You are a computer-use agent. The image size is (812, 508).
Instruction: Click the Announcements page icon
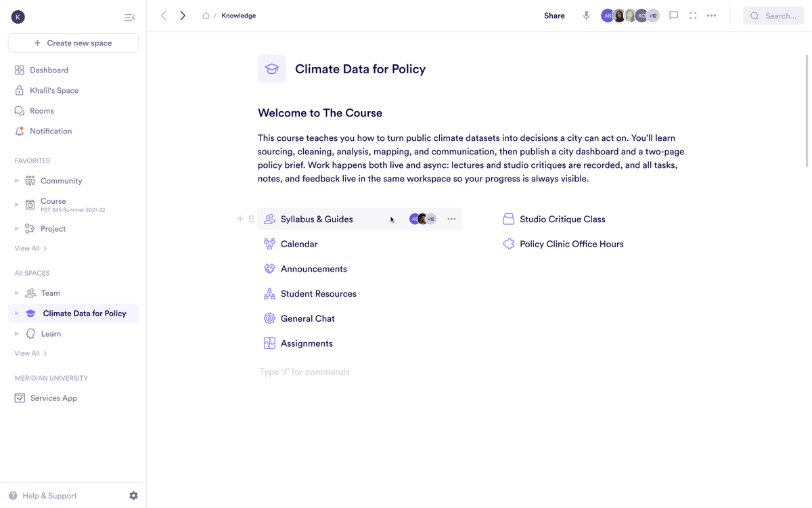(x=269, y=269)
